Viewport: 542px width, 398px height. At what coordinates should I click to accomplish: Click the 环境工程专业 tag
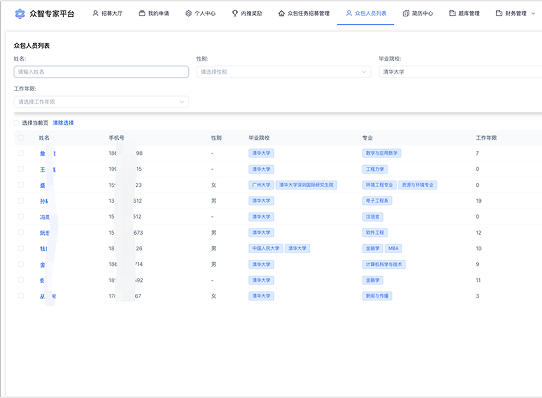tap(379, 185)
